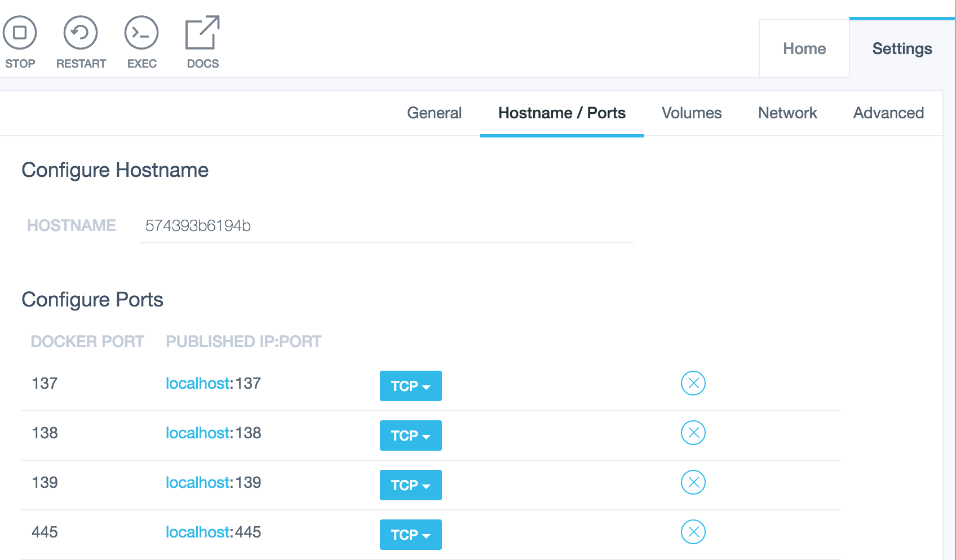This screenshot has width=956, height=560.
Task: Remove the port 138 mapping
Action: point(693,433)
